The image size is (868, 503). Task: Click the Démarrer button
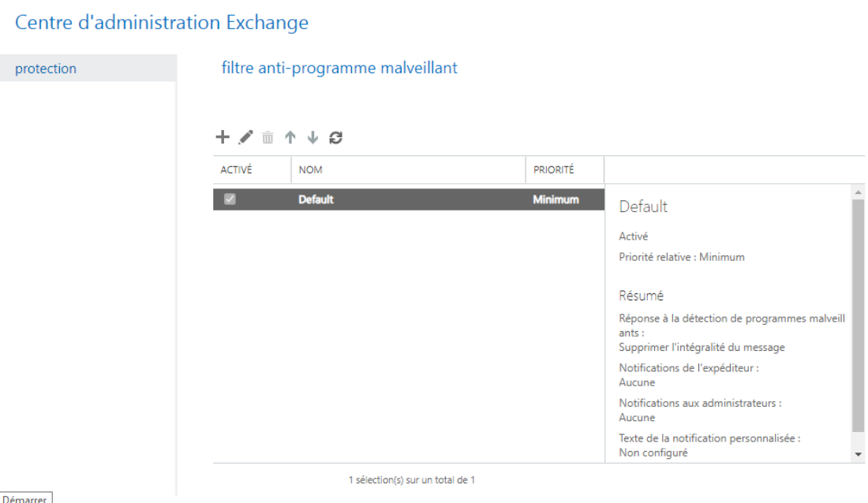[x=25, y=498]
